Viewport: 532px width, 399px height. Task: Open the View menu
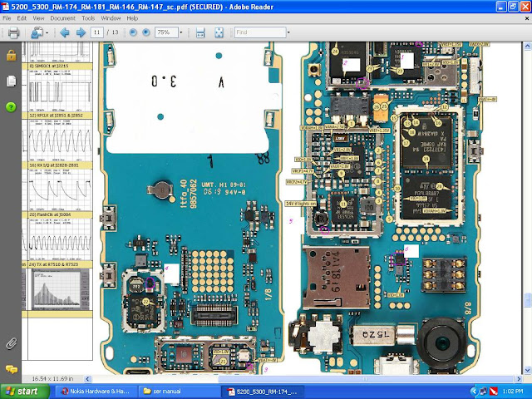coord(38,18)
